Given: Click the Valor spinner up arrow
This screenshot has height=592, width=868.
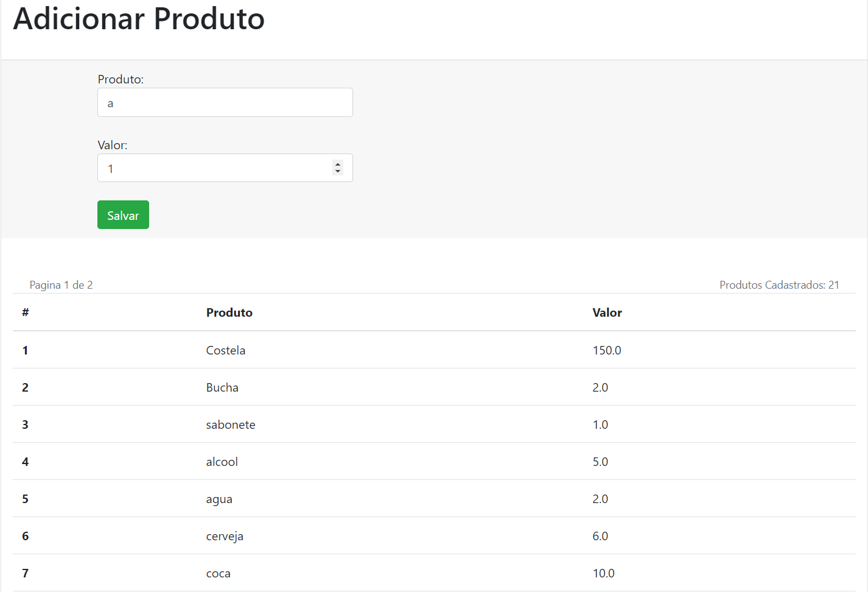Looking at the screenshot, I should 338,164.
